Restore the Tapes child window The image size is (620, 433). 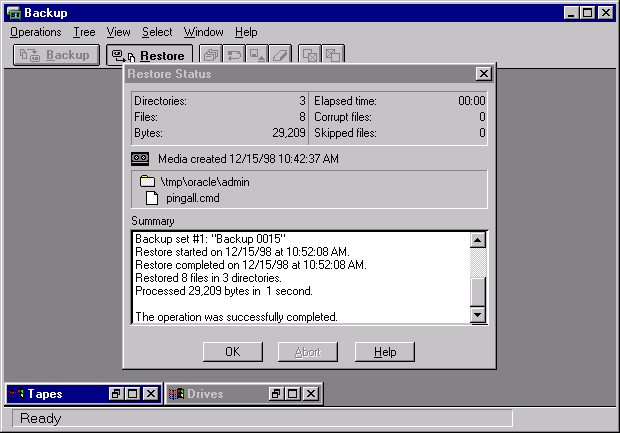pos(115,394)
